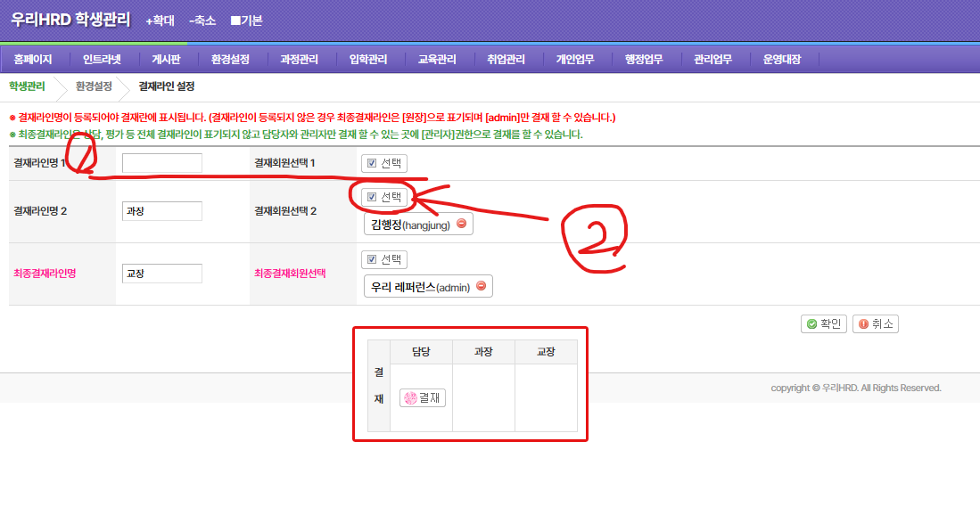
Task: Open the 운영대장 menu
Action: click(x=781, y=60)
